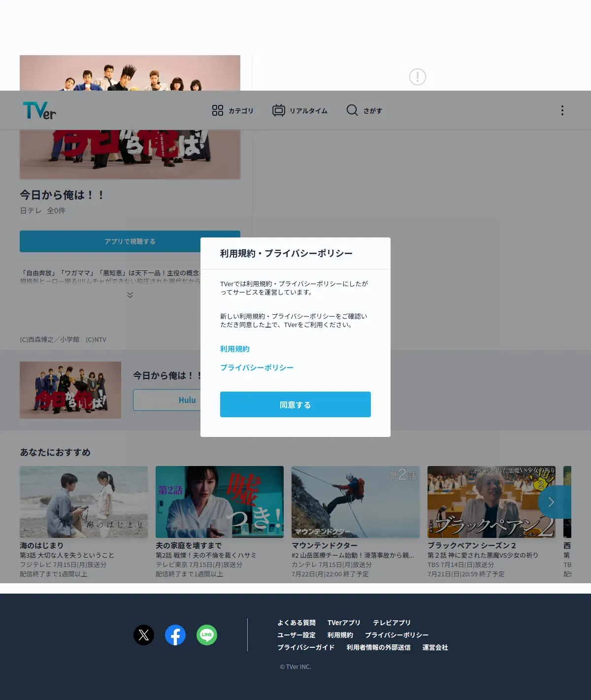Open the Facebook social icon

(175, 635)
